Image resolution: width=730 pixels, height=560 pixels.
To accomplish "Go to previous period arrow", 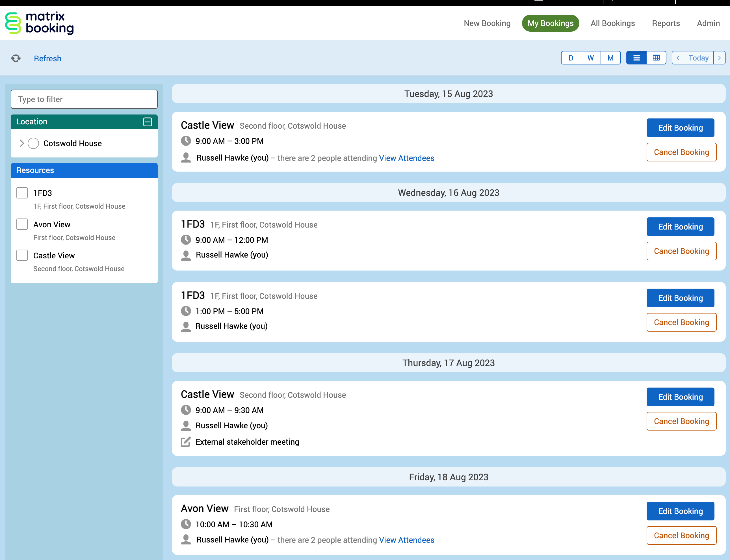I will pyautogui.click(x=678, y=58).
